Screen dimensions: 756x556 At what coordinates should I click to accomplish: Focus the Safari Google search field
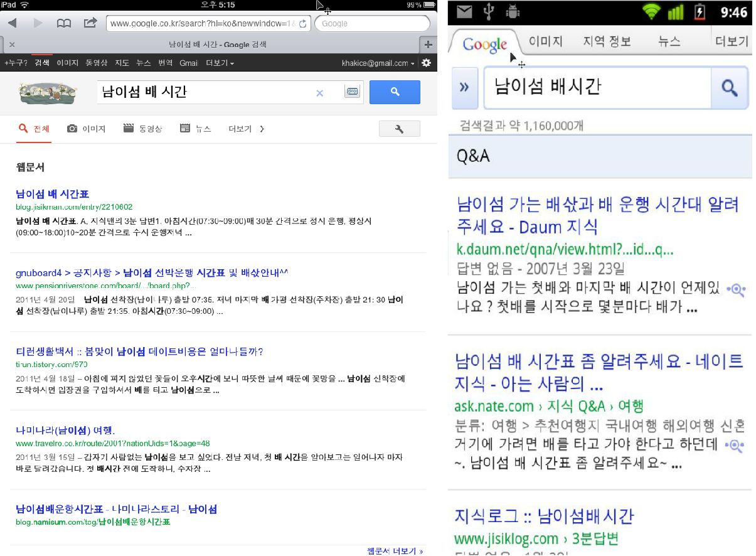pos(372,23)
